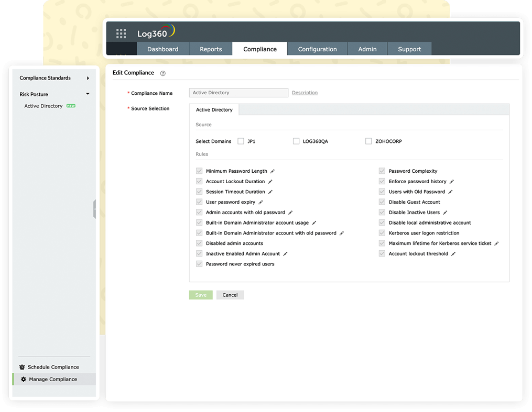Image resolution: width=532 pixels, height=412 pixels.
Task: Enable the ZOHOCORP domain checkbox
Action: click(368, 141)
